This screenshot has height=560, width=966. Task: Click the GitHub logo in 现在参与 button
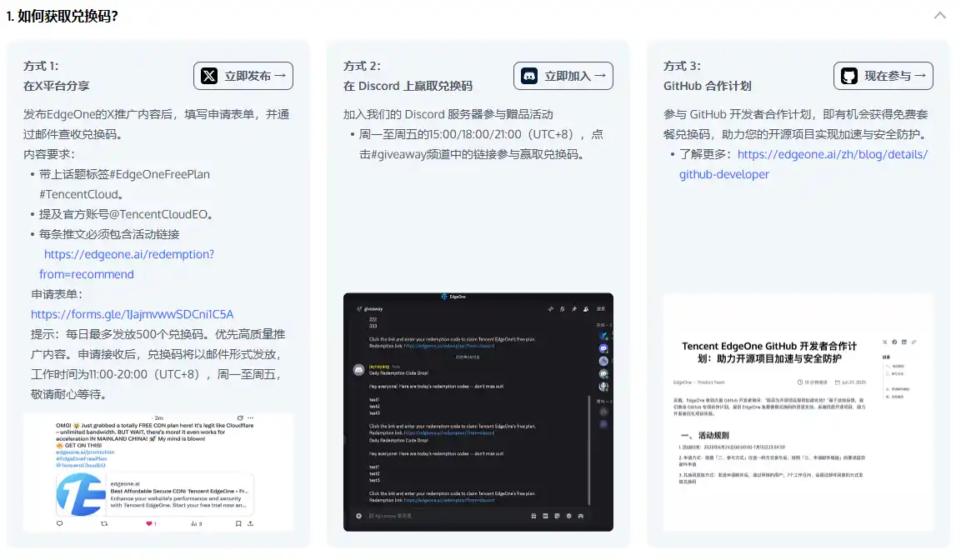point(848,76)
